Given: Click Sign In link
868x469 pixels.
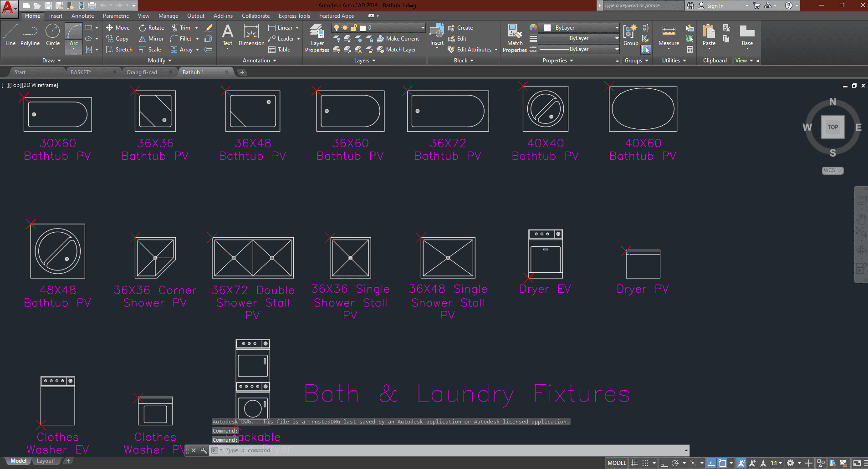Looking at the screenshot, I should click(x=715, y=5).
